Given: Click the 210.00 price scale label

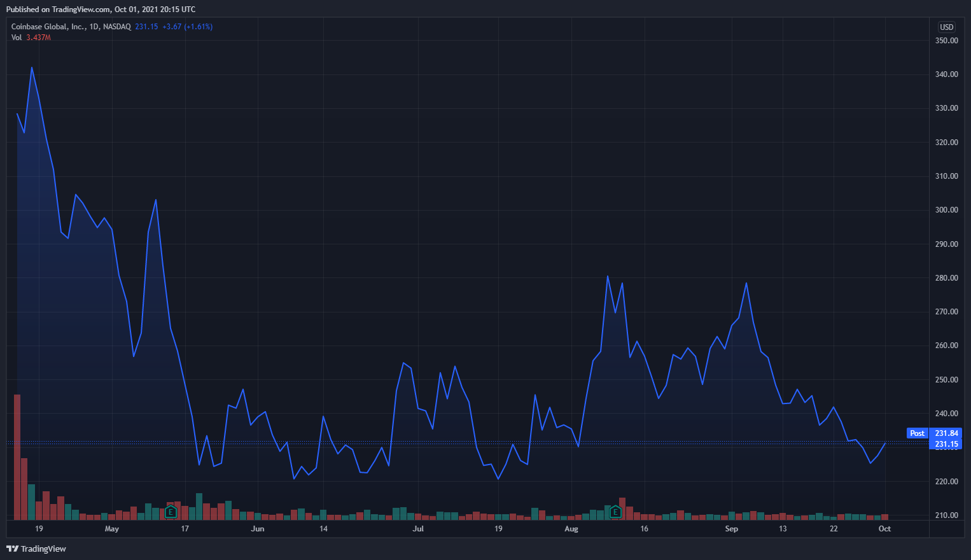Looking at the screenshot, I should [x=946, y=515].
